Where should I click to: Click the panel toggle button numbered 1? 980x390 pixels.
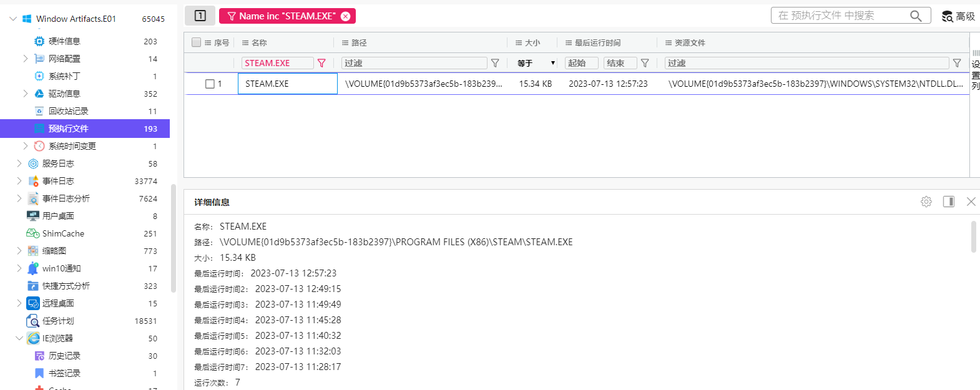tap(200, 16)
